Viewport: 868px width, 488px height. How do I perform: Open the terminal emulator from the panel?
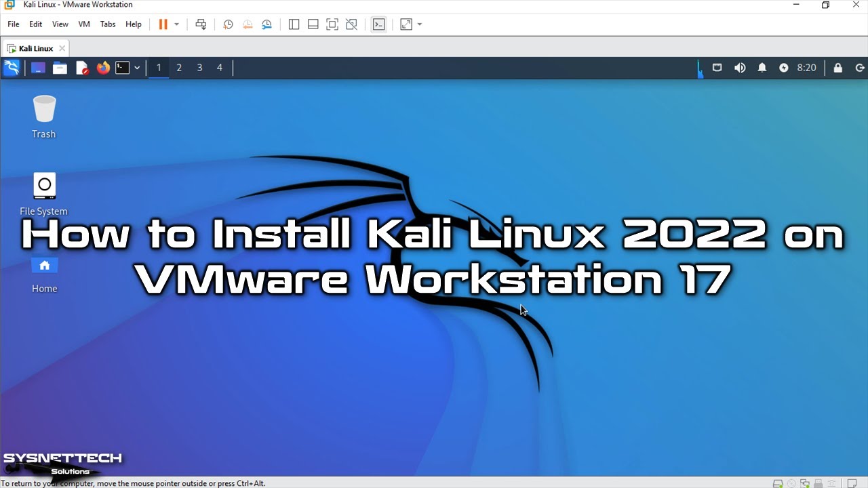pyautogui.click(x=122, y=68)
